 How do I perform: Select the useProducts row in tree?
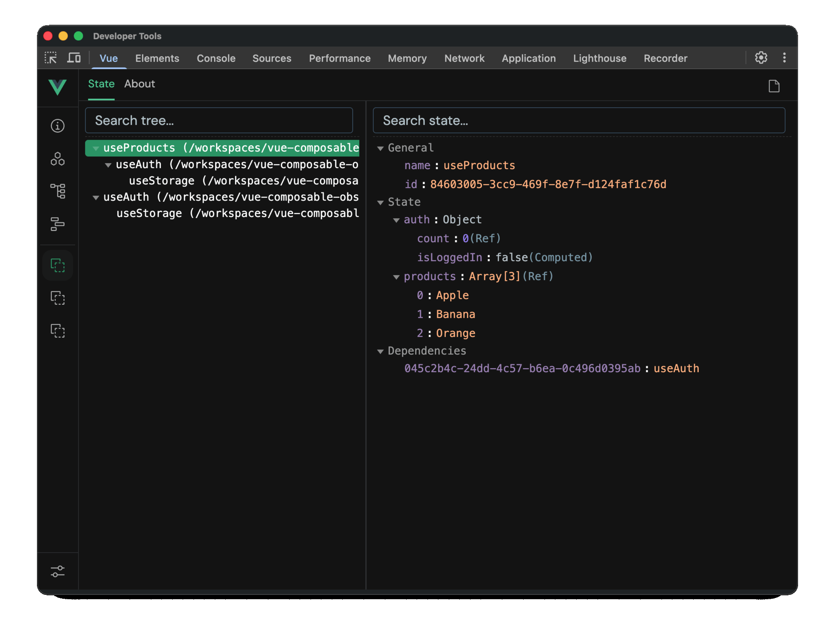pos(222,148)
